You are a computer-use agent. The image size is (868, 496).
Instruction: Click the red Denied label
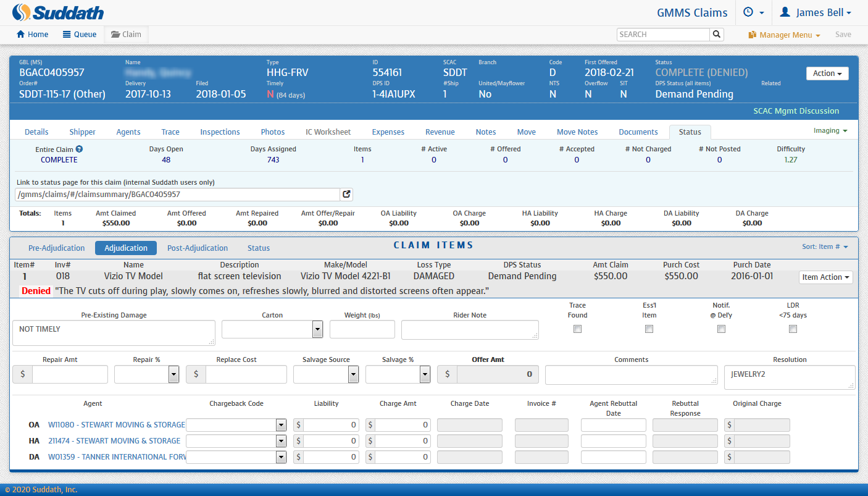(36, 291)
